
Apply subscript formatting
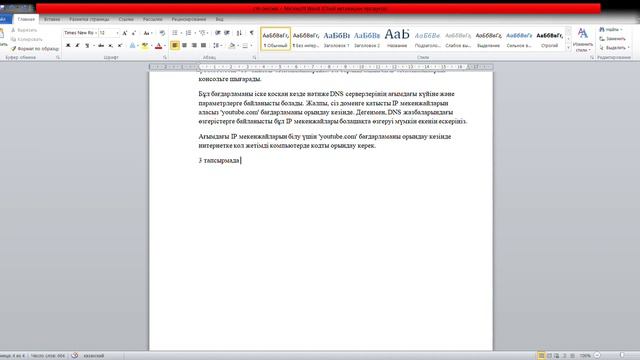pyautogui.click(x=110, y=46)
